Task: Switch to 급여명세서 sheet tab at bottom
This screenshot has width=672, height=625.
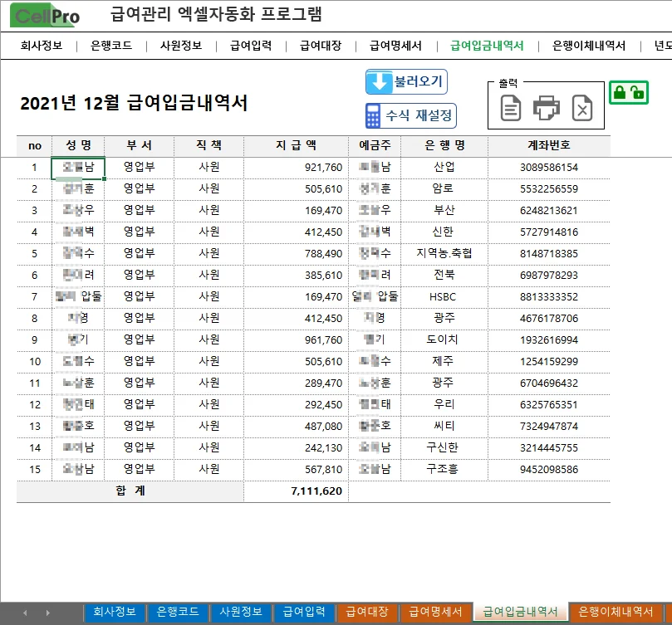Action: tap(435, 612)
